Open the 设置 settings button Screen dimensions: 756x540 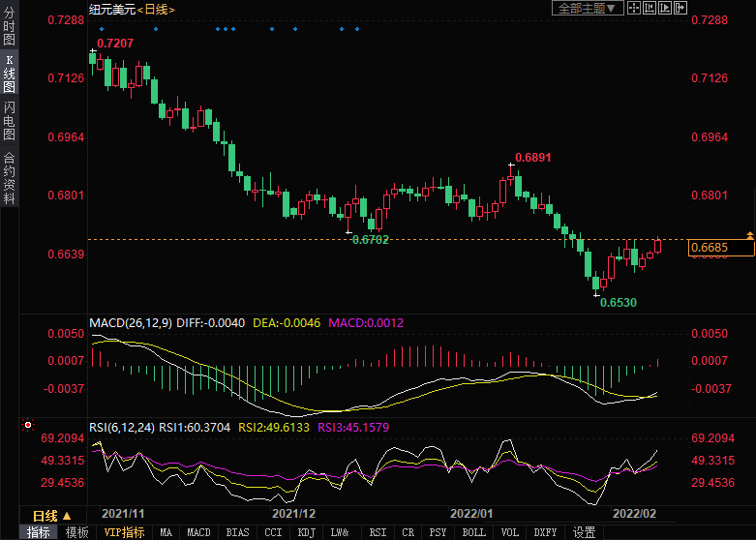pos(584,532)
